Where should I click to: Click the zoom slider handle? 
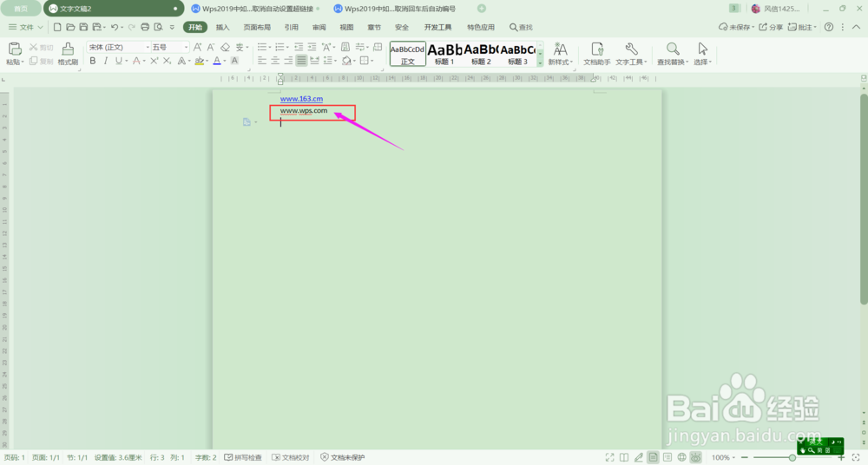(x=792, y=457)
